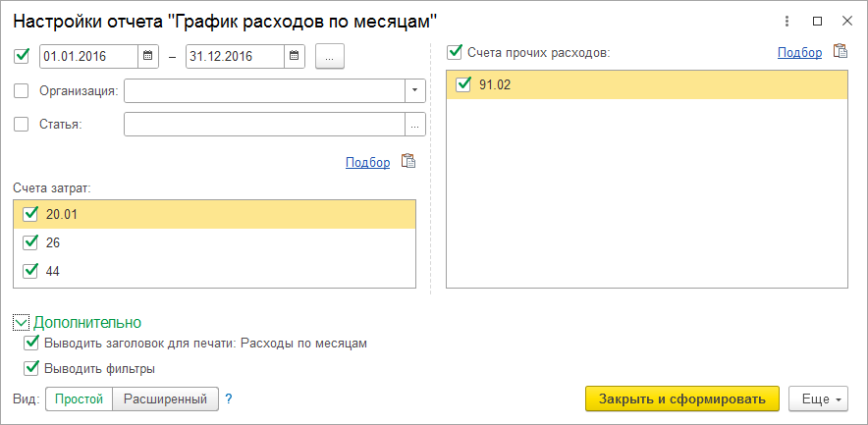Collapse the Дополнительно section
868x425 pixels.
tap(21, 322)
